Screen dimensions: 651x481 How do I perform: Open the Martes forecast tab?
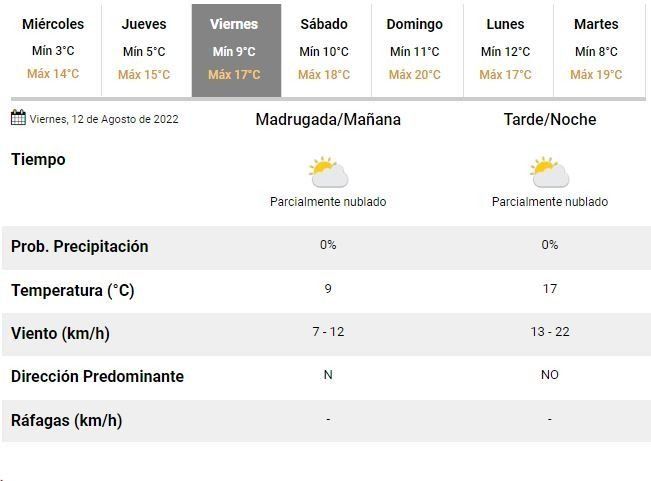pos(596,49)
